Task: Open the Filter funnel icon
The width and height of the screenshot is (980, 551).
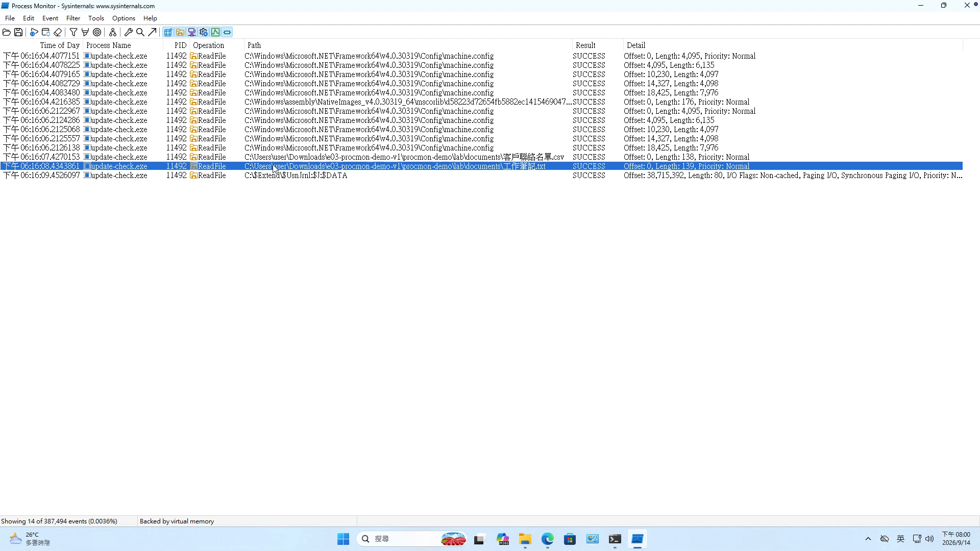Action: pyautogui.click(x=73, y=32)
